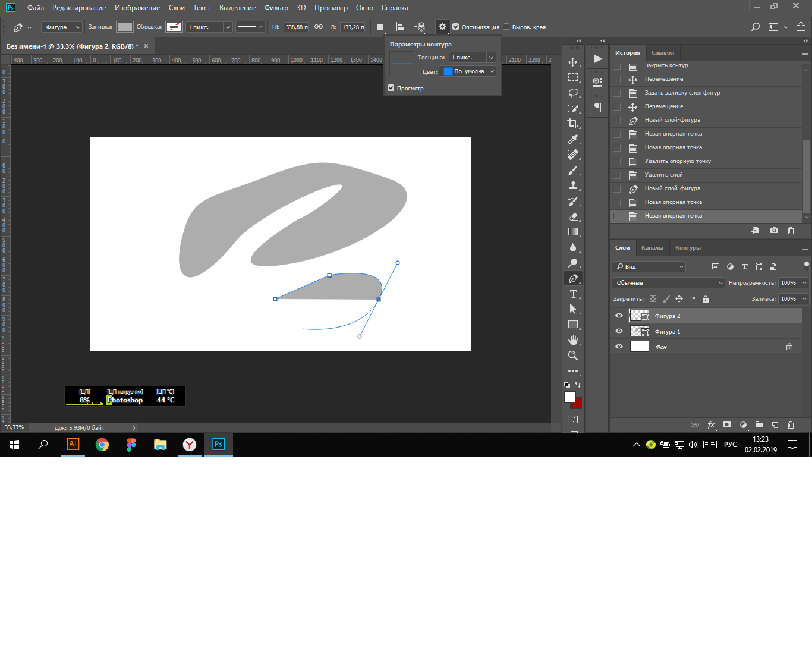Enable the Выров. края checkbox
Screen dimensions: 812x648
(506, 27)
